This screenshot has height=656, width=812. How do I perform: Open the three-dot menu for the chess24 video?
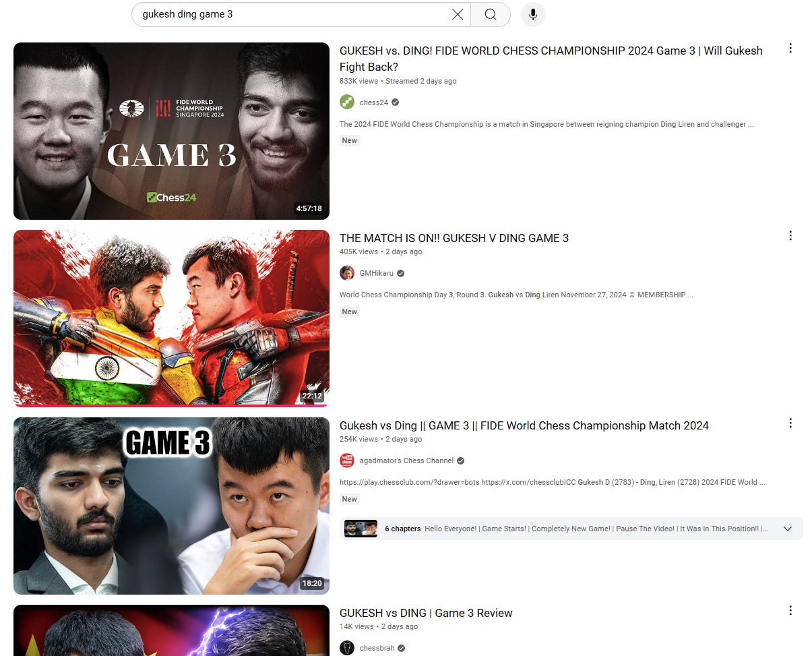(x=790, y=49)
